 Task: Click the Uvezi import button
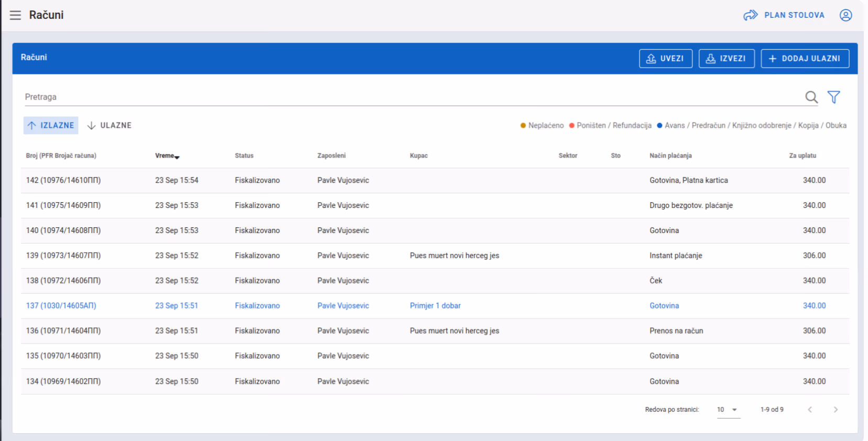tap(666, 59)
